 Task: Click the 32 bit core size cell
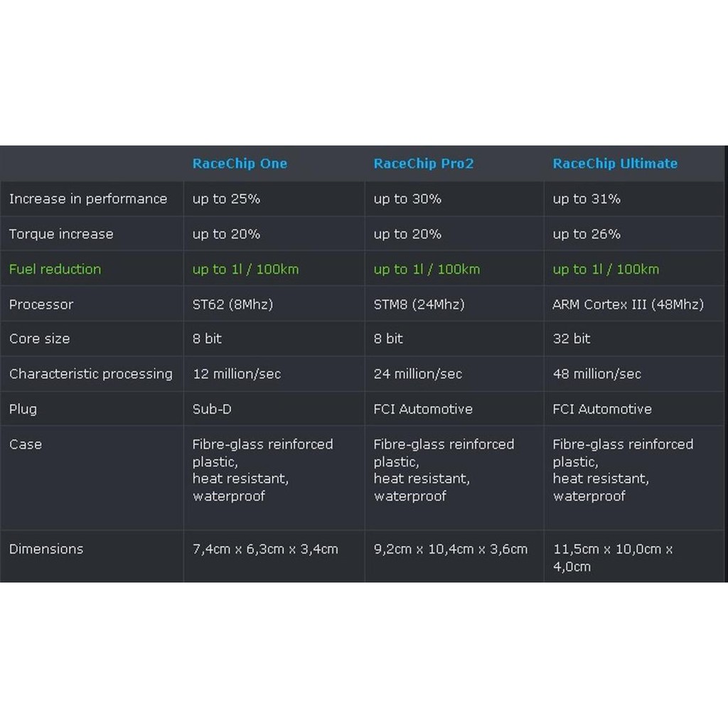pyautogui.click(x=572, y=339)
